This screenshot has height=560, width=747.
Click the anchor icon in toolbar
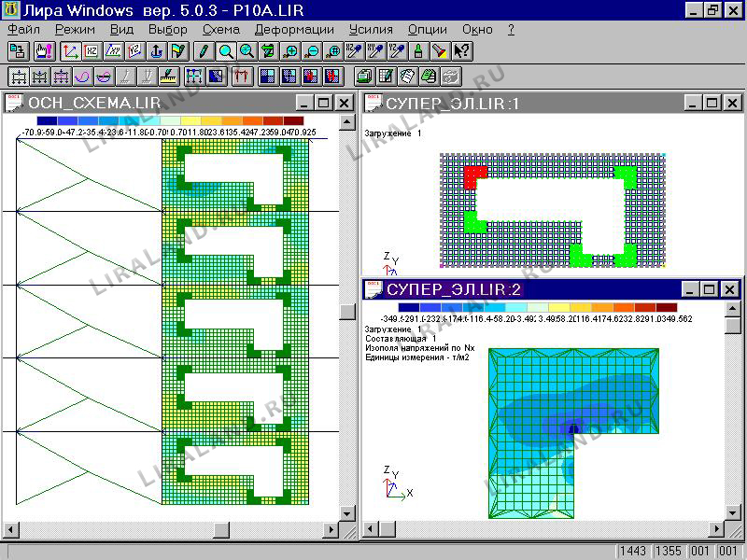pyautogui.click(x=155, y=50)
